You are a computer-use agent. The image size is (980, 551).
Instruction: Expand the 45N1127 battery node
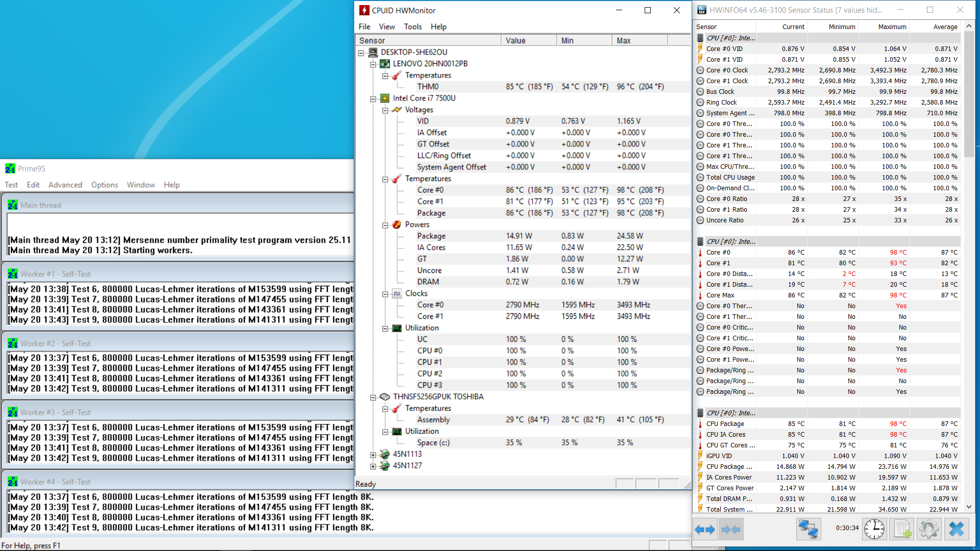tap(373, 466)
